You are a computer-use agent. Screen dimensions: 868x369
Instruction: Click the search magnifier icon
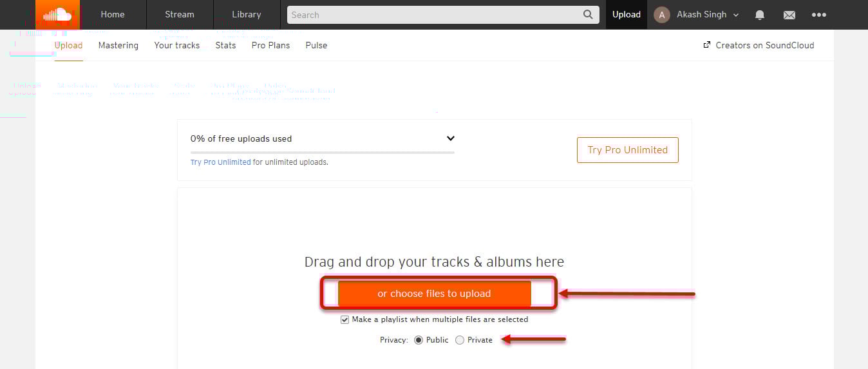[588, 14]
